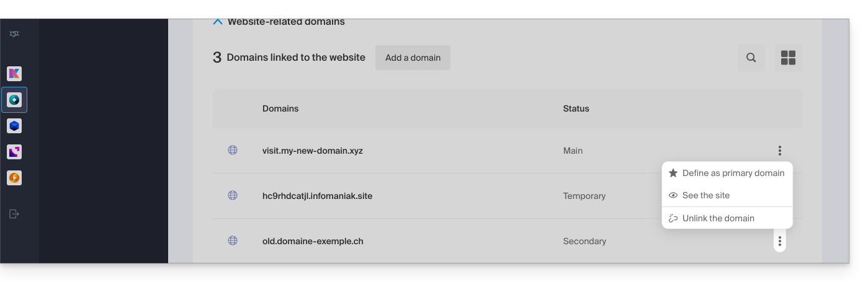The width and height of the screenshot is (868, 282).
Task: Select See the site menu option
Action: (x=705, y=195)
